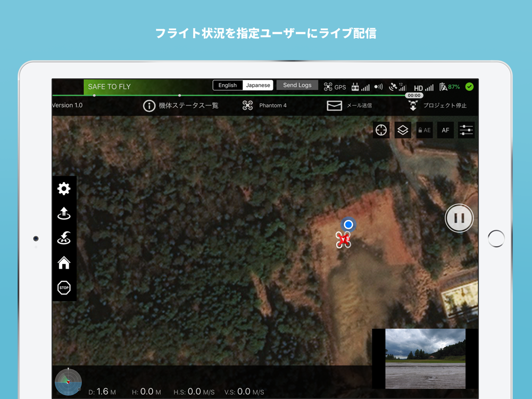Tap the landing icon in sidebar
532x399 pixels.
point(64,238)
